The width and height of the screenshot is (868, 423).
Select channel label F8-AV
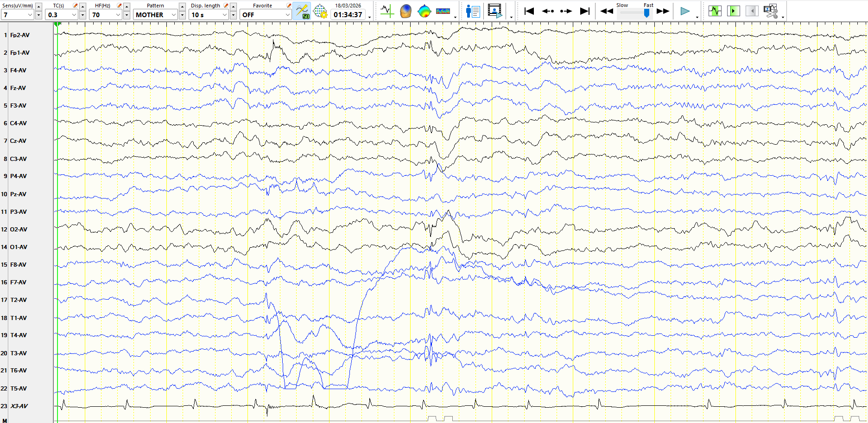pyautogui.click(x=18, y=264)
